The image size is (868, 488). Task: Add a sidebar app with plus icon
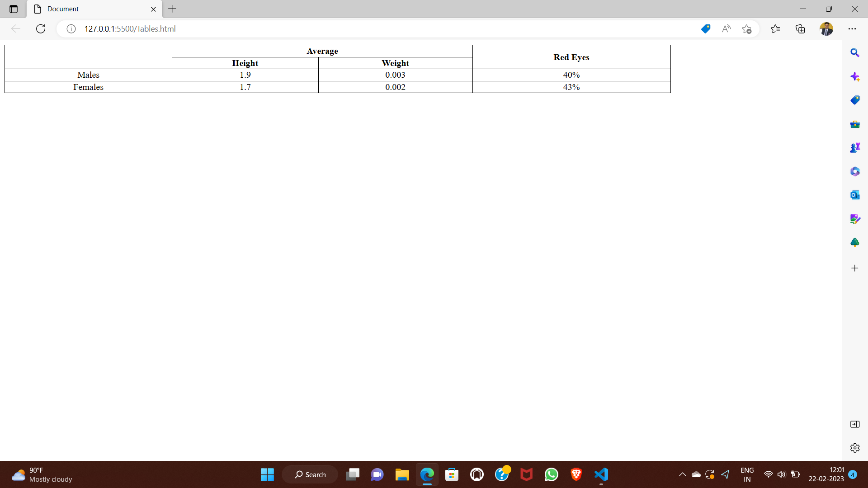pos(855,268)
